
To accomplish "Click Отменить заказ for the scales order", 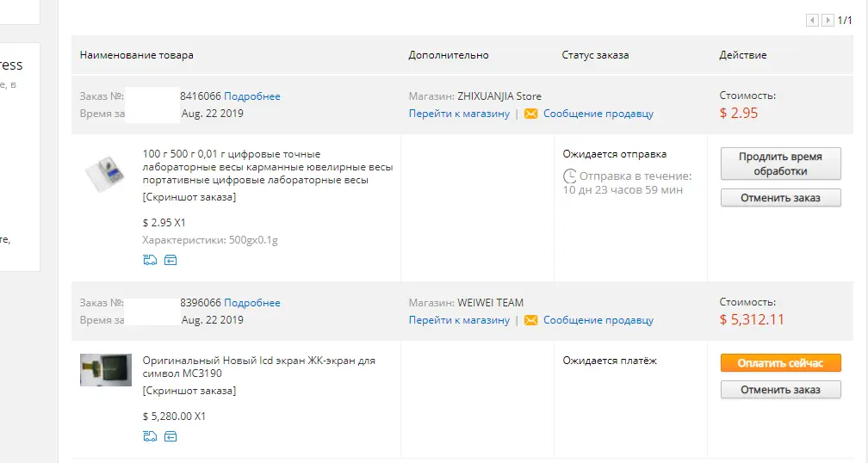I will pos(780,197).
